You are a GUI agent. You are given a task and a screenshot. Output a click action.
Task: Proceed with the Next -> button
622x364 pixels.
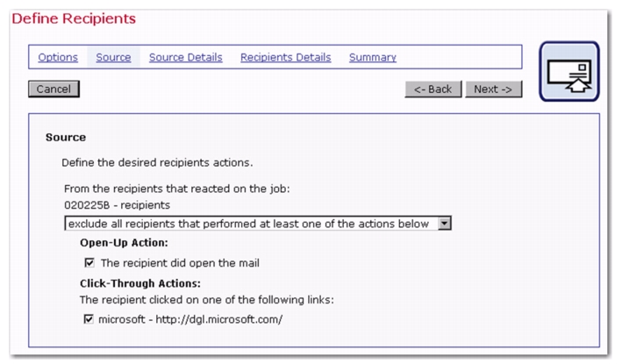tap(493, 89)
